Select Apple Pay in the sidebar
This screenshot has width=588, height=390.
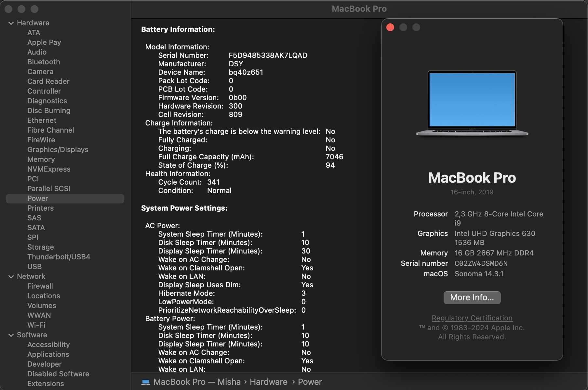(44, 42)
